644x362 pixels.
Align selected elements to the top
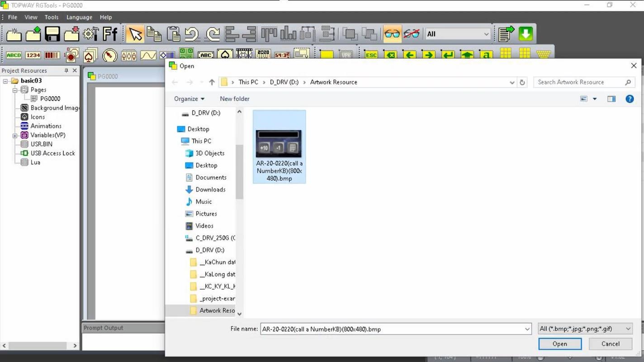click(269, 34)
